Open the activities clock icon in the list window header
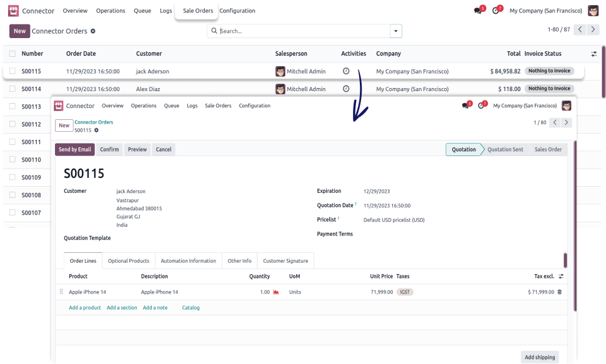The height and width of the screenshot is (364, 606). [496, 11]
